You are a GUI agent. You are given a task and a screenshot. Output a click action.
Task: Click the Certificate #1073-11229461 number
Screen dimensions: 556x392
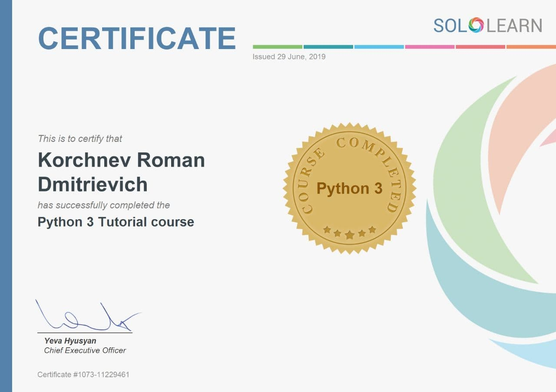pos(83,374)
